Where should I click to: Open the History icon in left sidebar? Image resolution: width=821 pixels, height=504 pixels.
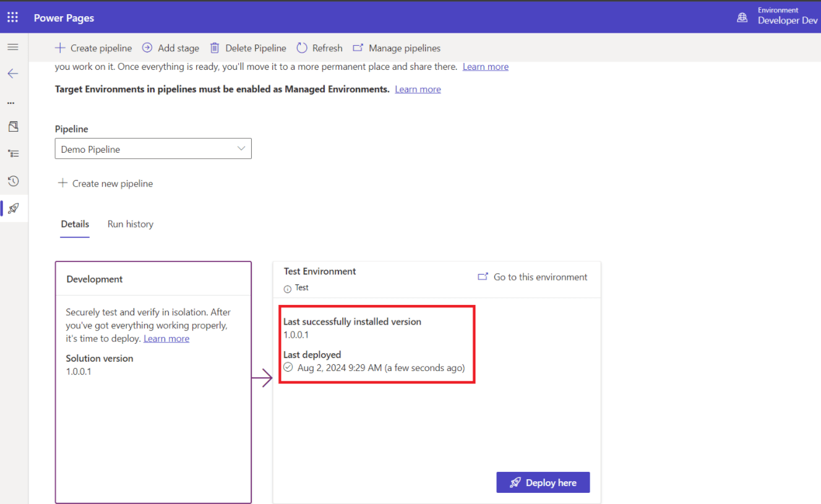coord(13,181)
